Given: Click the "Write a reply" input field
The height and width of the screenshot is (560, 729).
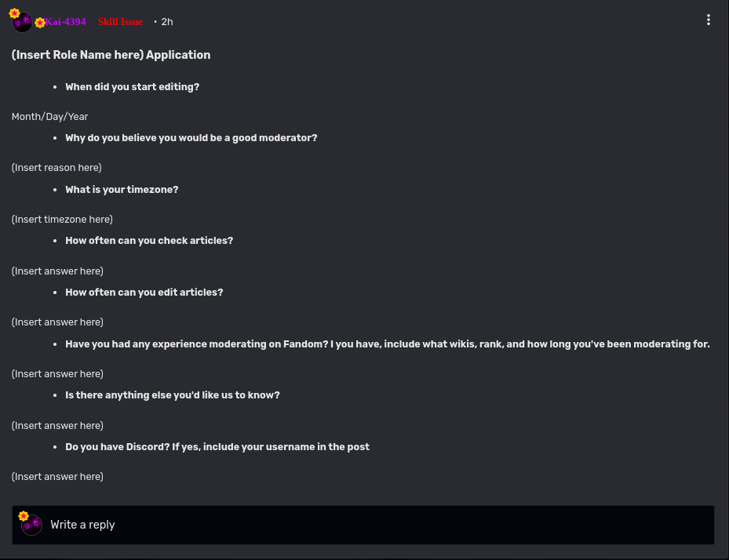Looking at the screenshot, I should [377, 525].
